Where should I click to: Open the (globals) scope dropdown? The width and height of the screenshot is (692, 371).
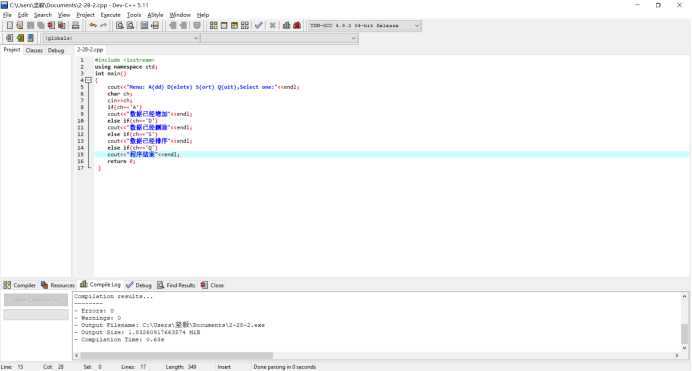click(x=122, y=38)
